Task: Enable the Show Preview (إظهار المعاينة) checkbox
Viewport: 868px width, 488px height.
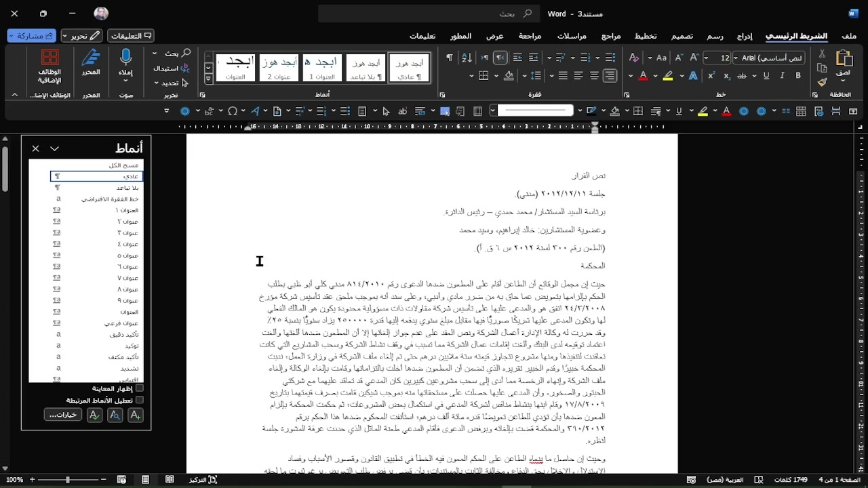Action: coord(139,388)
